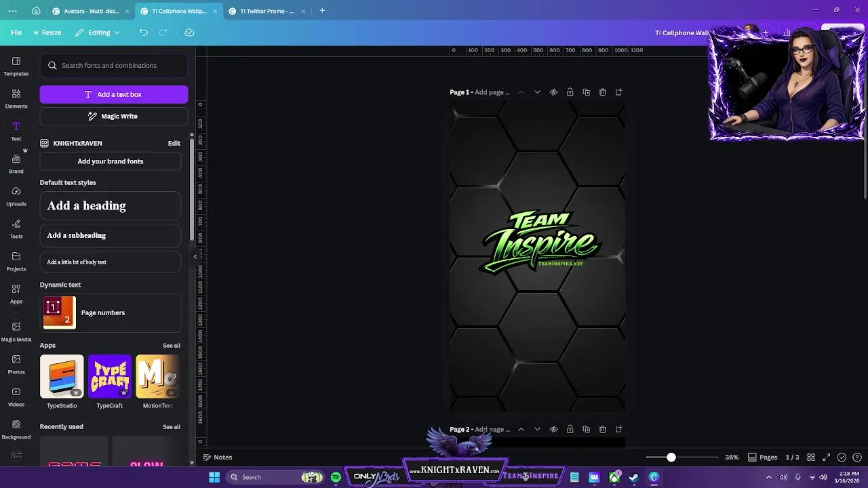
Task: Add a heading text style
Action: [111, 205]
